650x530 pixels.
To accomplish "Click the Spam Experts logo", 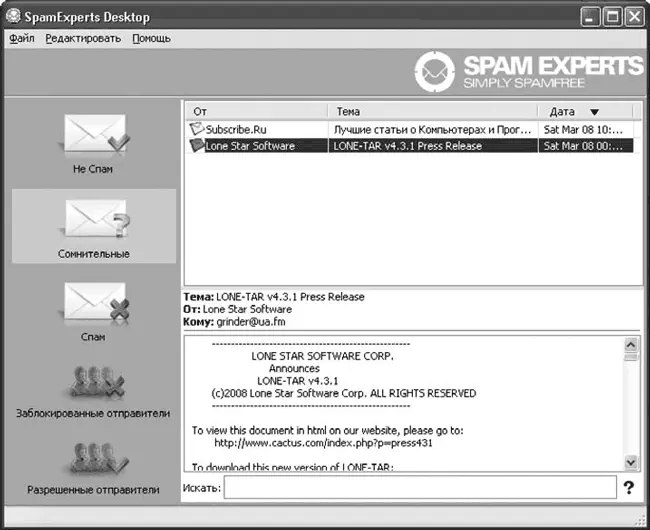I will (x=528, y=72).
